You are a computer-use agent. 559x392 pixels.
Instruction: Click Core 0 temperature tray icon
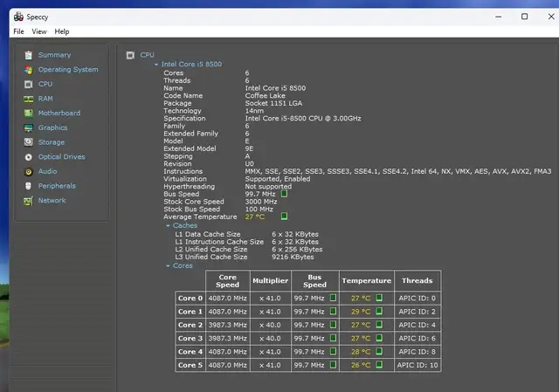(379, 298)
